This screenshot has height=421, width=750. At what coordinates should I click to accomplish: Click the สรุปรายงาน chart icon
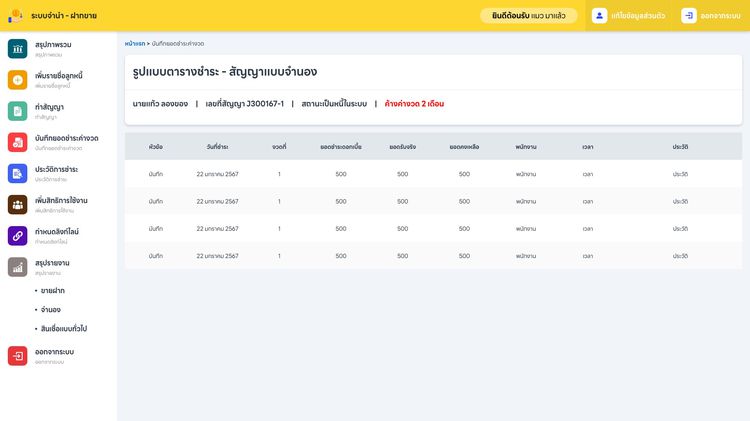17,266
